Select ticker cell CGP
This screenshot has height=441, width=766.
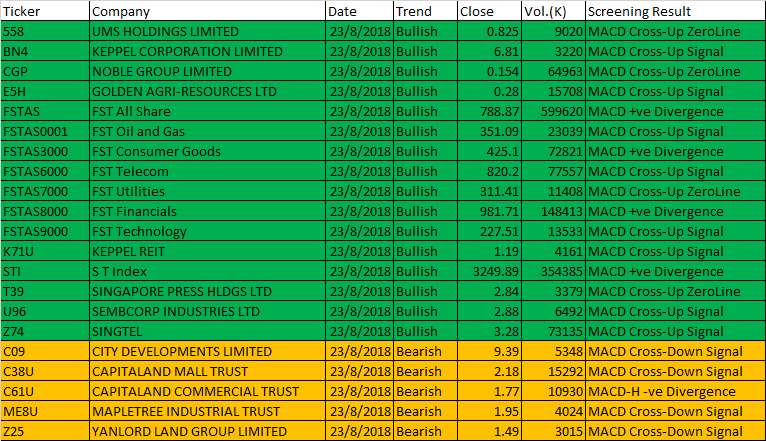(x=45, y=71)
